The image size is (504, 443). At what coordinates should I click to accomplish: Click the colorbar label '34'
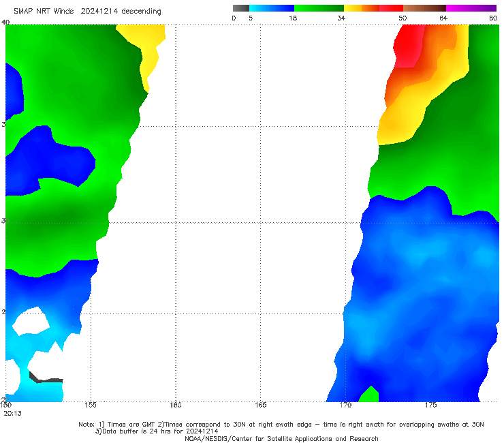(x=341, y=18)
